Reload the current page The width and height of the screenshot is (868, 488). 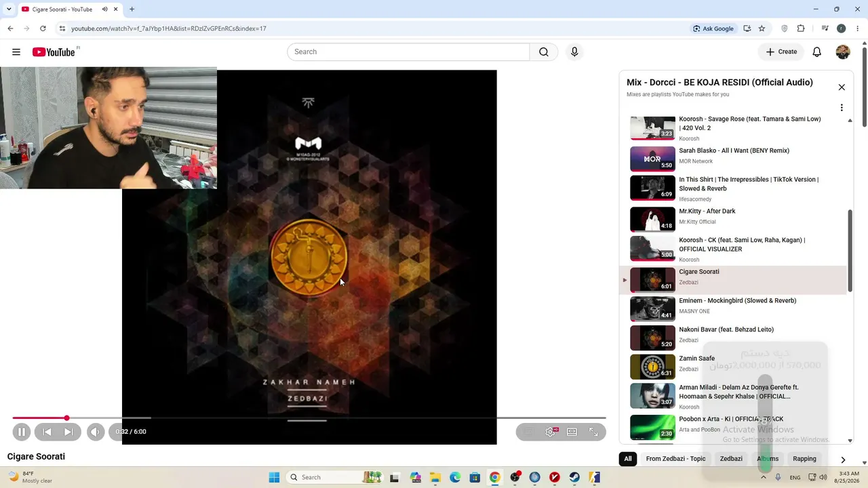pos(43,28)
